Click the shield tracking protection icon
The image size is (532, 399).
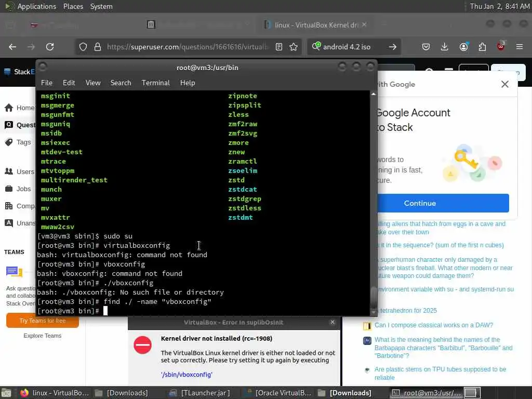[83, 47]
